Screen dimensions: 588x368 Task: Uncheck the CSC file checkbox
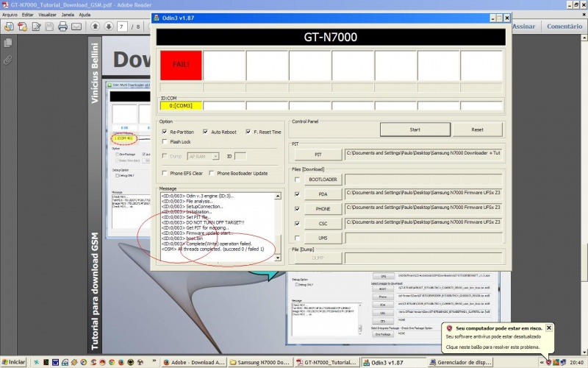(x=298, y=224)
